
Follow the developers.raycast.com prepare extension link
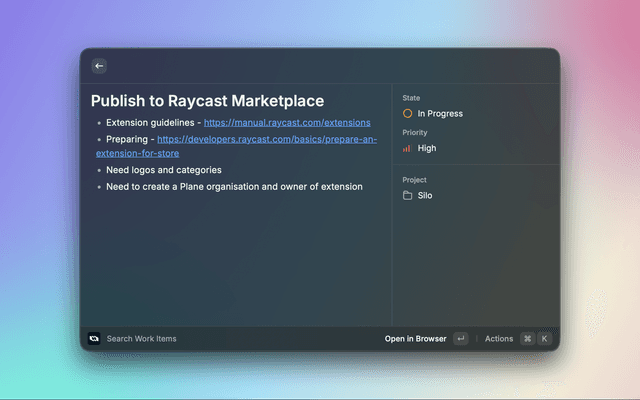pos(266,139)
